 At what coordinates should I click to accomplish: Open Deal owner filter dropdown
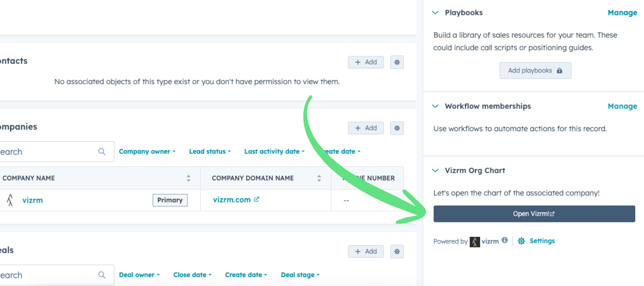coord(139,275)
